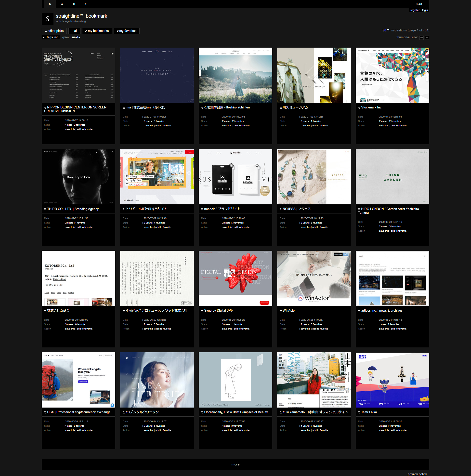Select the all inspirations tab

tap(74, 31)
